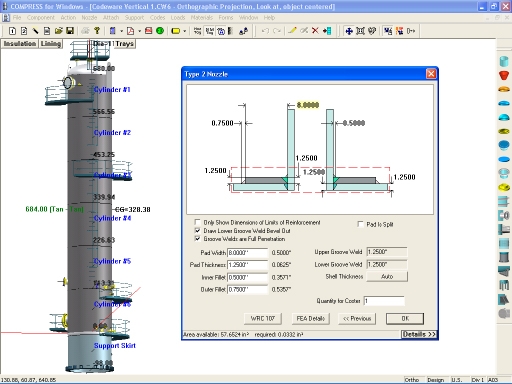The image size is (512, 384).
Task: Click the yellow pencil edit icon
Action: pyautogui.click(x=292, y=31)
